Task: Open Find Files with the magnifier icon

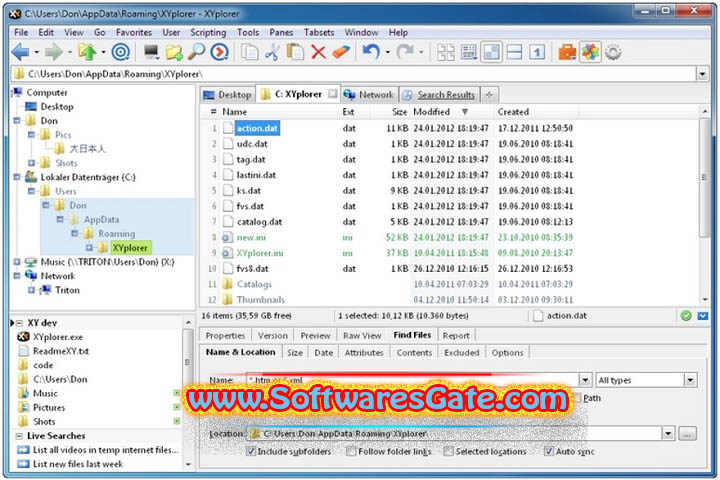Action: click(x=197, y=52)
